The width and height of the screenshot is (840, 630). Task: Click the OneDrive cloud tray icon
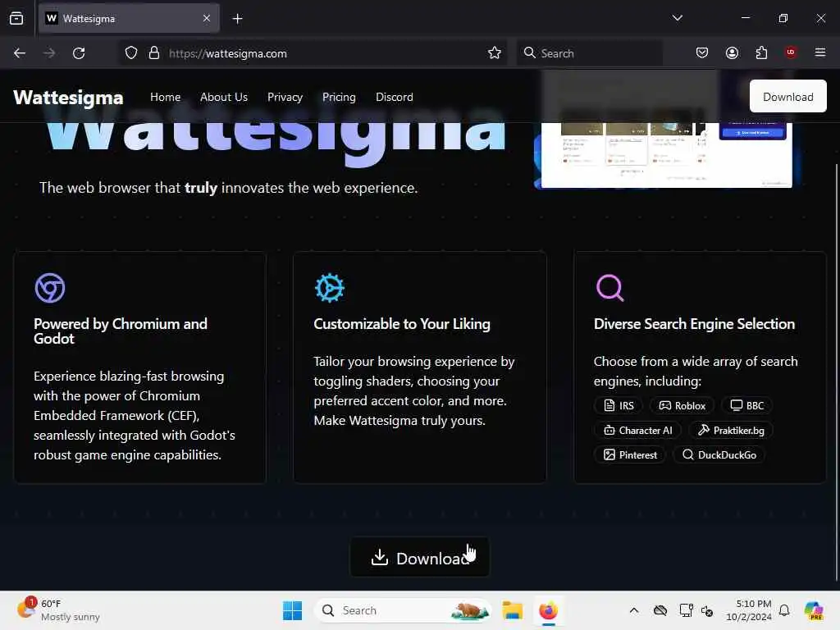(660, 610)
